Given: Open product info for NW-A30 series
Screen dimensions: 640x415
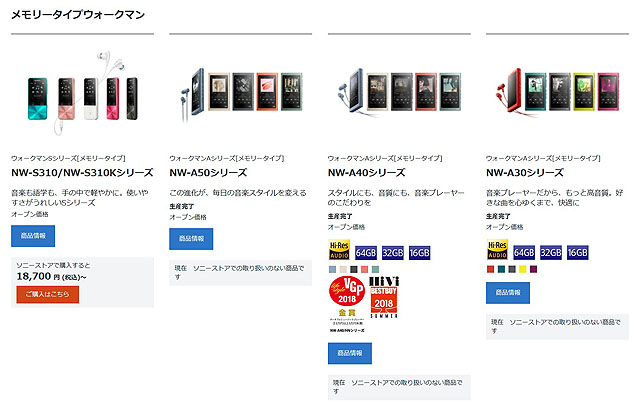Looking at the screenshot, I should coord(508,293).
